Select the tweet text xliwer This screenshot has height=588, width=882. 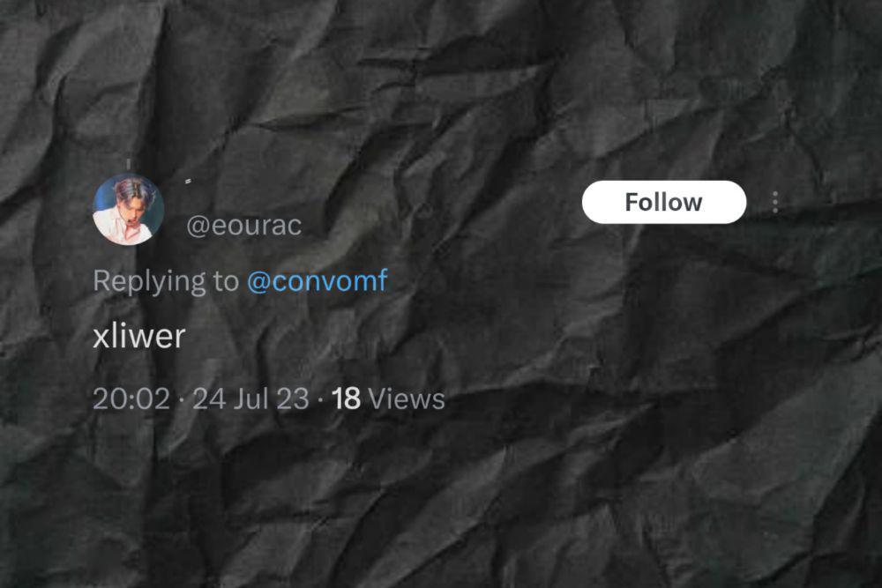139,336
